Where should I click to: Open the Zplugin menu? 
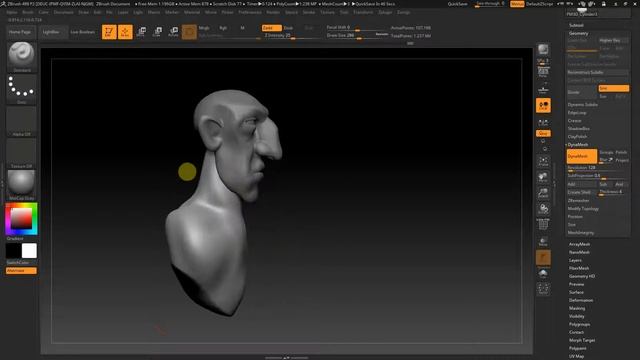pyautogui.click(x=385, y=12)
